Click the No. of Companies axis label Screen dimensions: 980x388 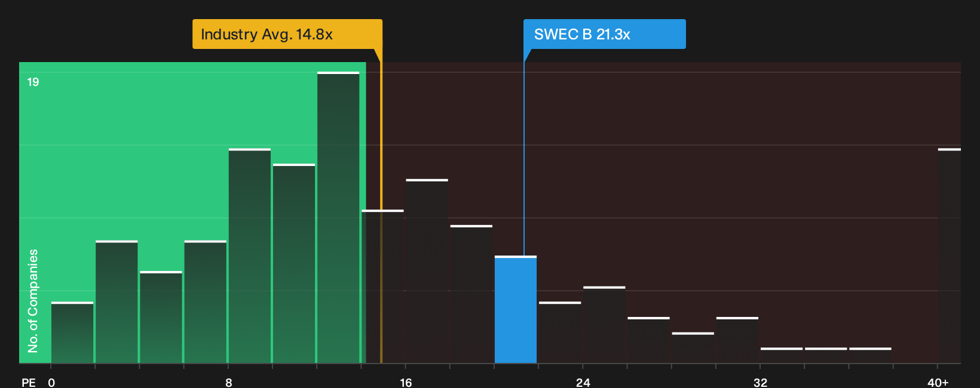tap(33, 301)
